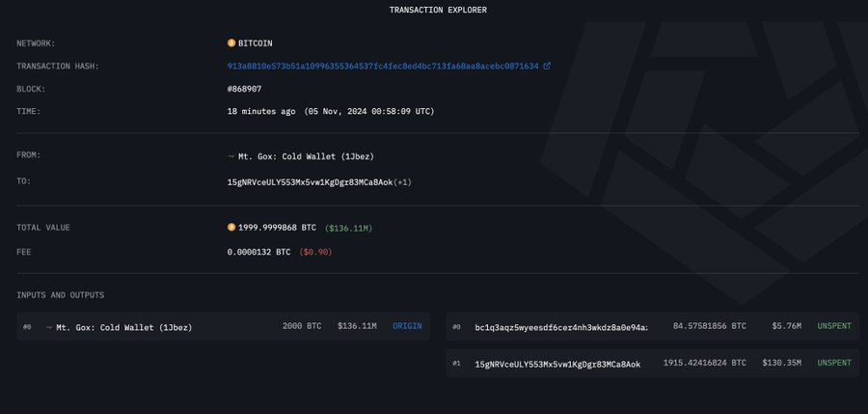The height and width of the screenshot is (414, 868).
Task: Open the transaction hash link starting with 913a8810
Action: tap(383, 67)
